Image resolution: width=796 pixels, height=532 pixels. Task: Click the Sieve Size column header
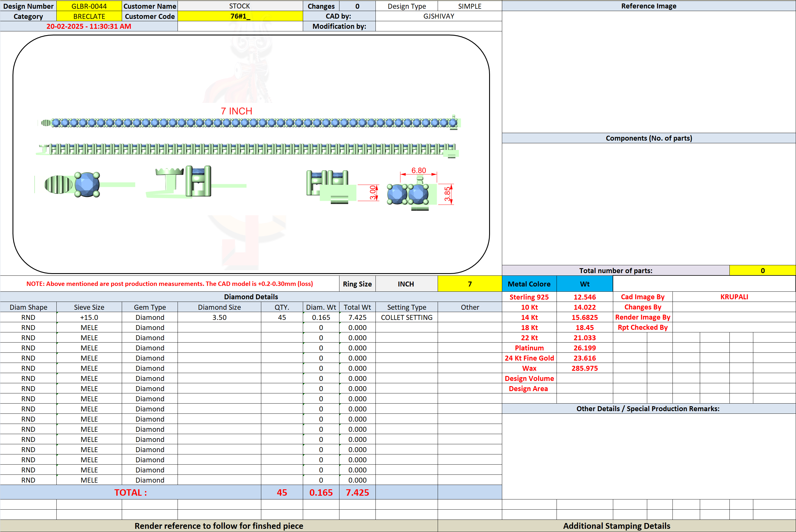point(89,307)
